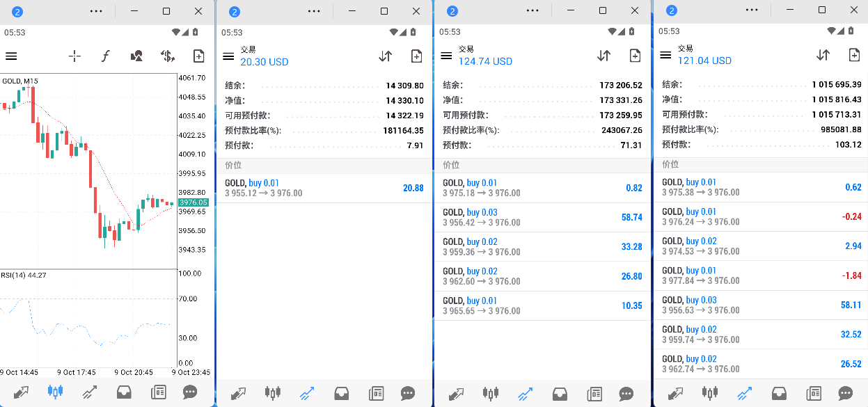Open Chat in 124.74 USD window
868x407 pixels.
[x=626, y=394]
